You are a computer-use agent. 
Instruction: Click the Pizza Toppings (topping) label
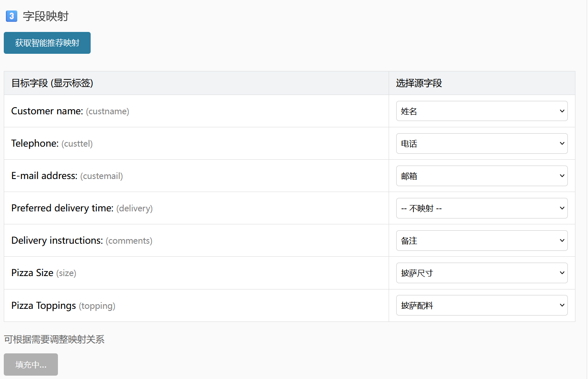coord(63,305)
